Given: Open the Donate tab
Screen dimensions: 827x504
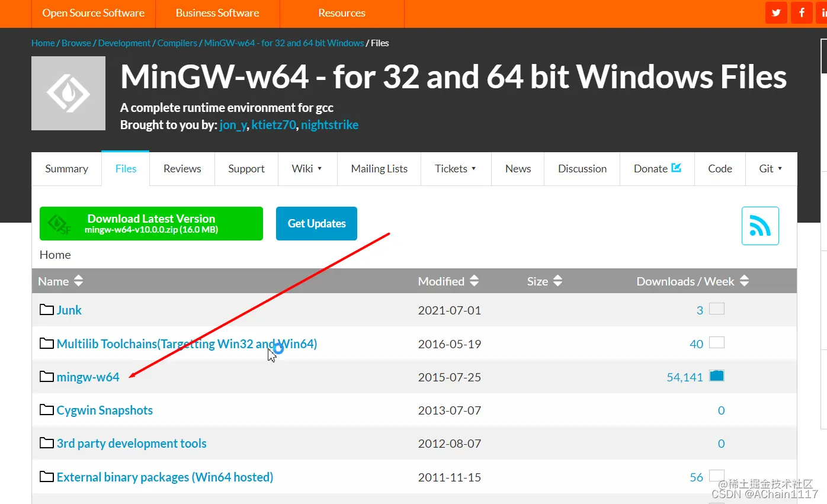Looking at the screenshot, I should 657,169.
